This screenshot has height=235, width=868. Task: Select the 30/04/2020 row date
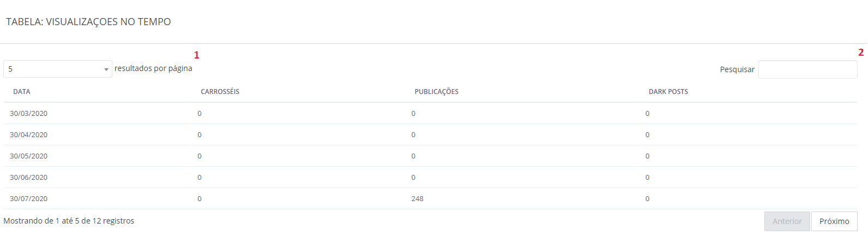coord(28,135)
